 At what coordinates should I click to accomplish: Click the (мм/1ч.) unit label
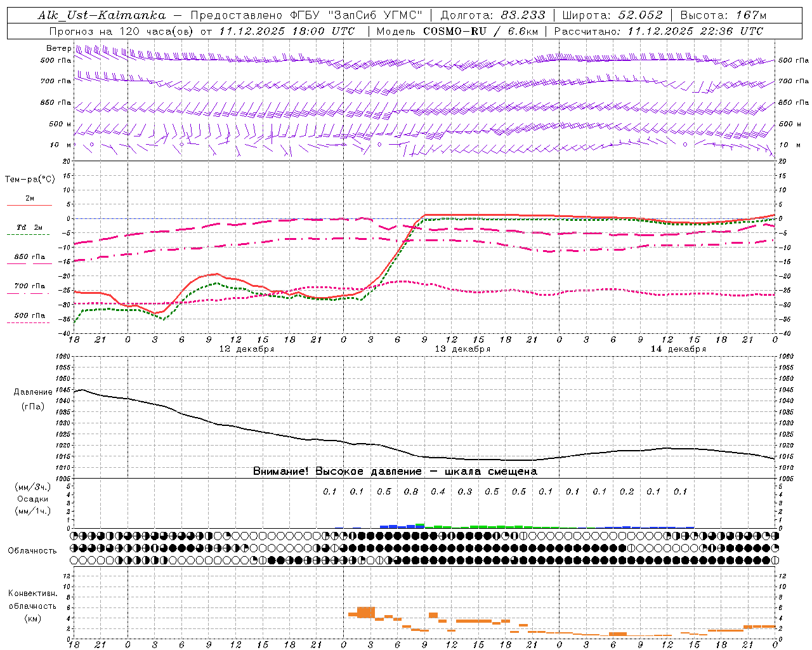pyautogui.click(x=33, y=511)
